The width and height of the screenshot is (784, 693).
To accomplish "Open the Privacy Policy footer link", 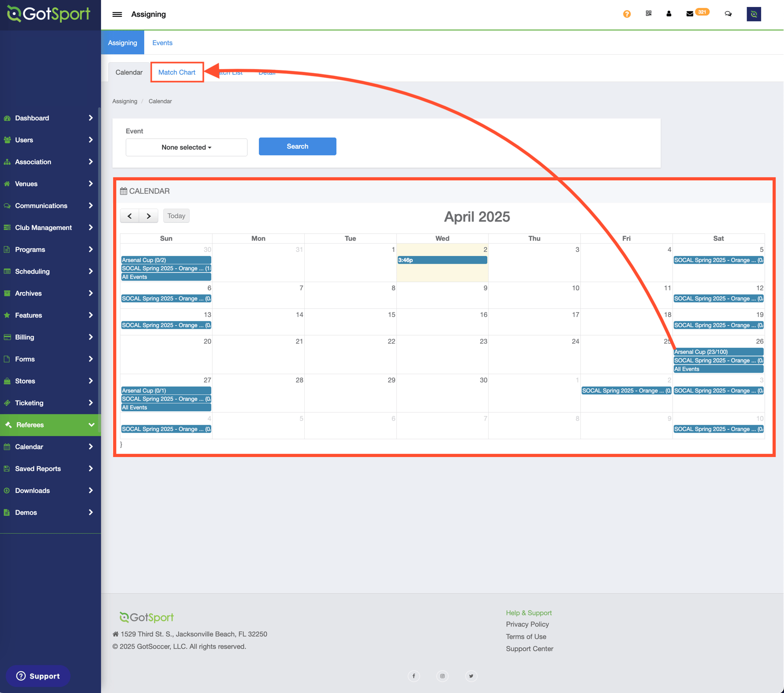I will click(527, 624).
